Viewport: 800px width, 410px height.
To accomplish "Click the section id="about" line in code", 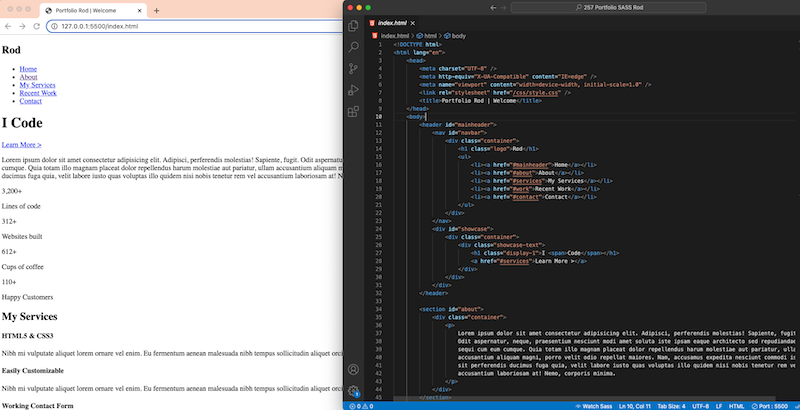I will coord(452,309).
